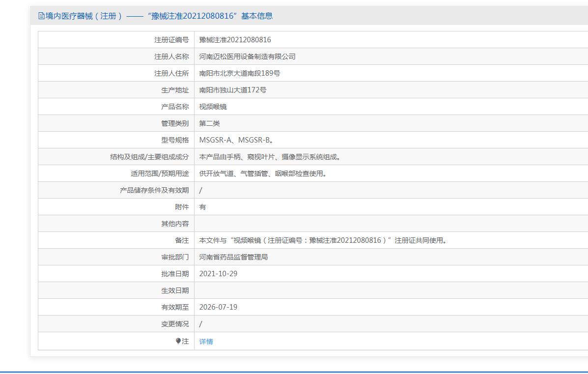The image size is (588, 374).
Task: Select the 注册证编号 value 豫械注准20212080816 in first row
Action: (235, 40)
